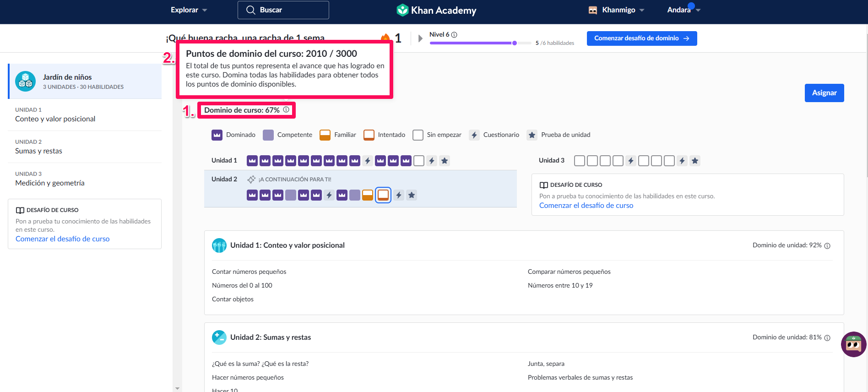Open the Explorar dropdown
This screenshot has height=392, width=868.
click(189, 10)
